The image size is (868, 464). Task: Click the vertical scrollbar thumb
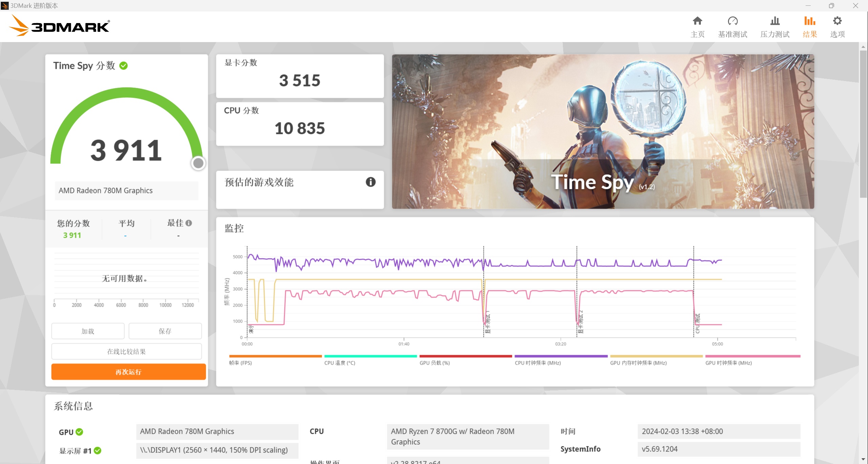[x=863, y=124]
